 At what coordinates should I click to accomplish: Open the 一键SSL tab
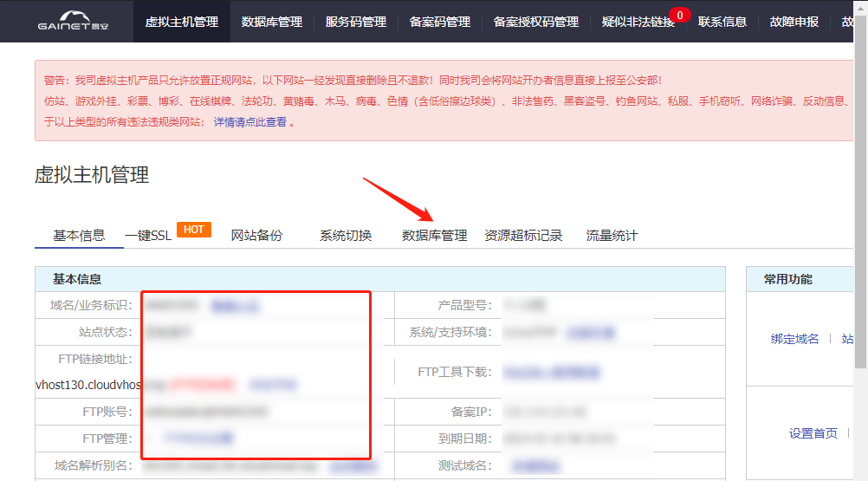coord(148,236)
